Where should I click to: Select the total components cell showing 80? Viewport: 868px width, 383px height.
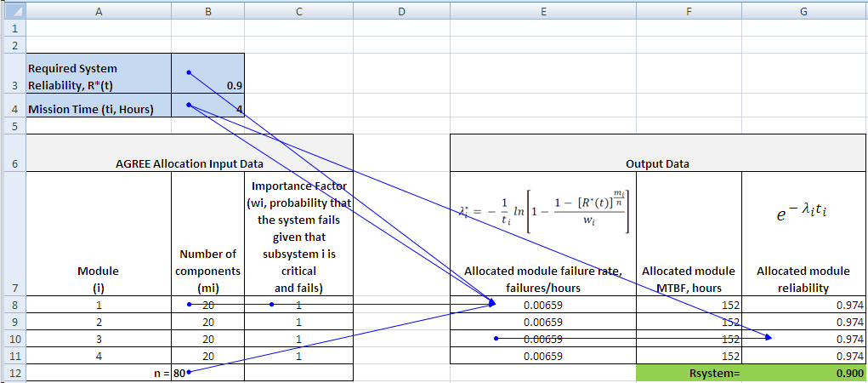point(207,373)
